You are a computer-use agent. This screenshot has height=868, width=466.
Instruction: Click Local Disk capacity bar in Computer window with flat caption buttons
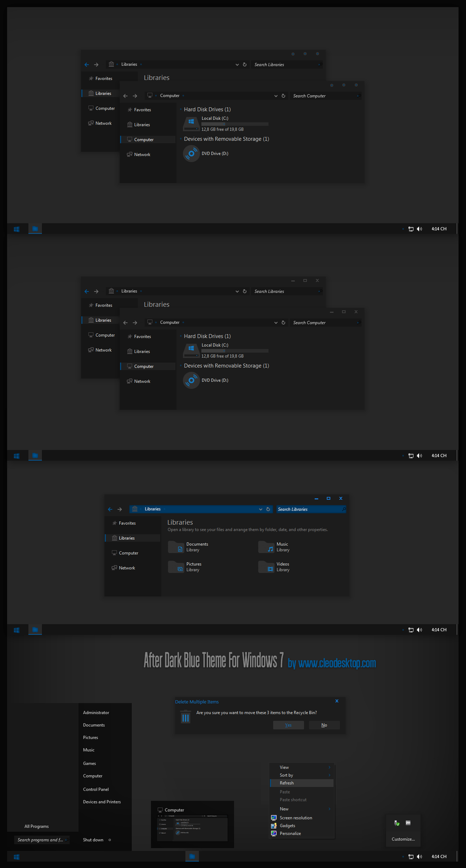click(235, 351)
